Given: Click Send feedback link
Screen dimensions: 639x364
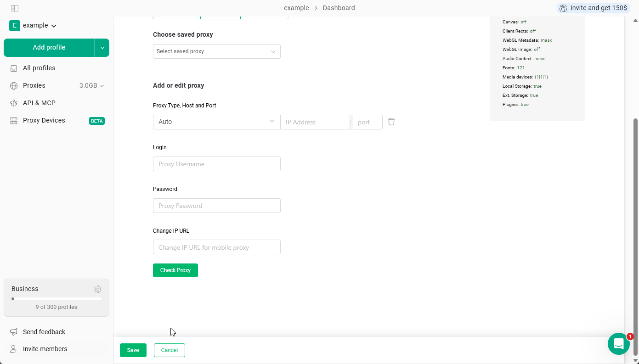Looking at the screenshot, I should coord(44,332).
